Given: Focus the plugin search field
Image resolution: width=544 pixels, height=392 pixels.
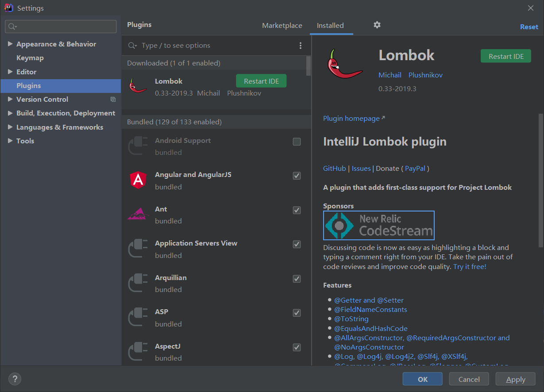Looking at the screenshot, I should click(217, 46).
